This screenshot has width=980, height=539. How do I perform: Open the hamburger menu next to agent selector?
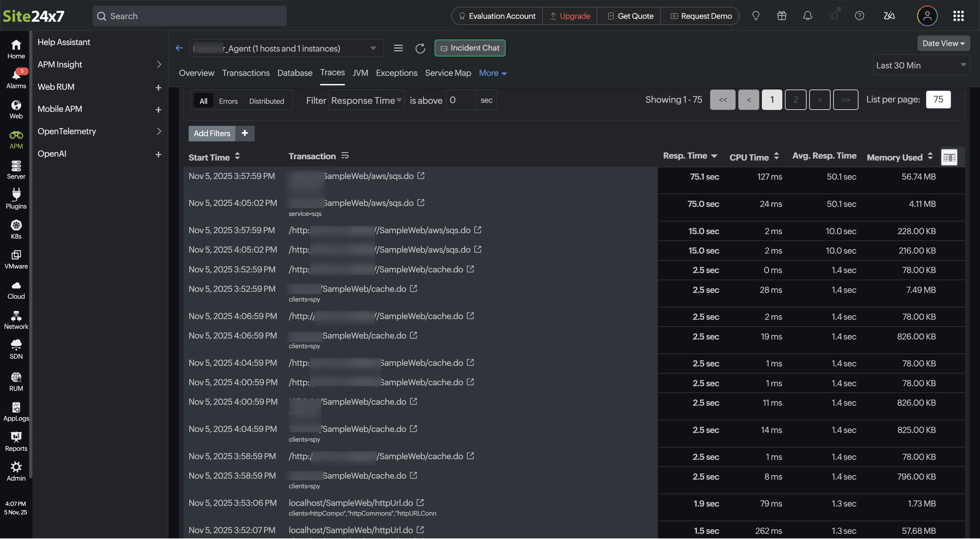pyautogui.click(x=398, y=48)
